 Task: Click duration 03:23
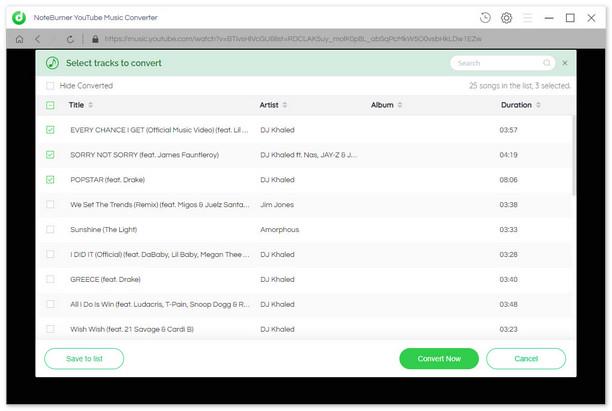pos(509,329)
